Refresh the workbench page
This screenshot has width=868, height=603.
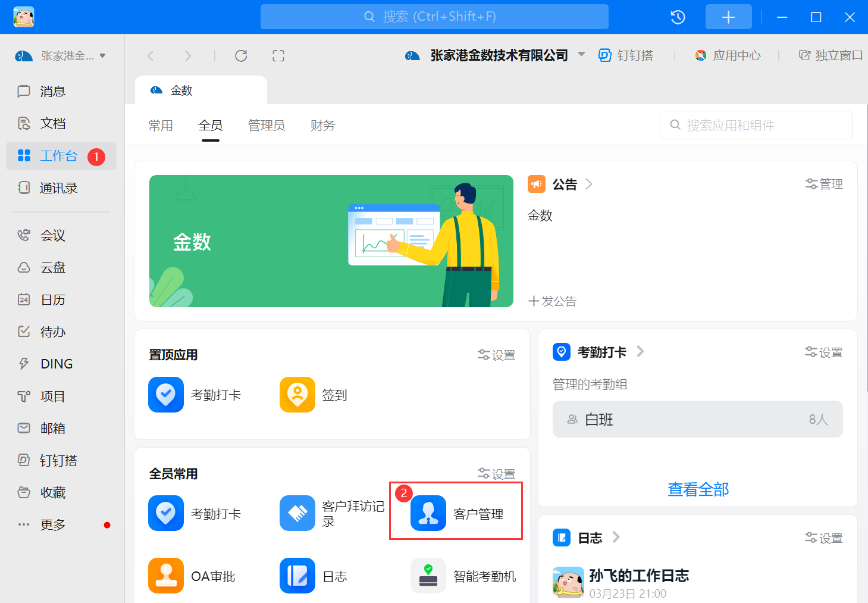(x=241, y=56)
